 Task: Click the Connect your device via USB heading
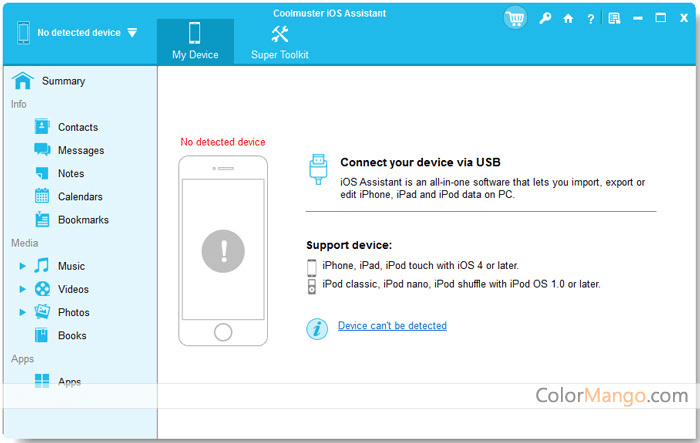tap(420, 163)
